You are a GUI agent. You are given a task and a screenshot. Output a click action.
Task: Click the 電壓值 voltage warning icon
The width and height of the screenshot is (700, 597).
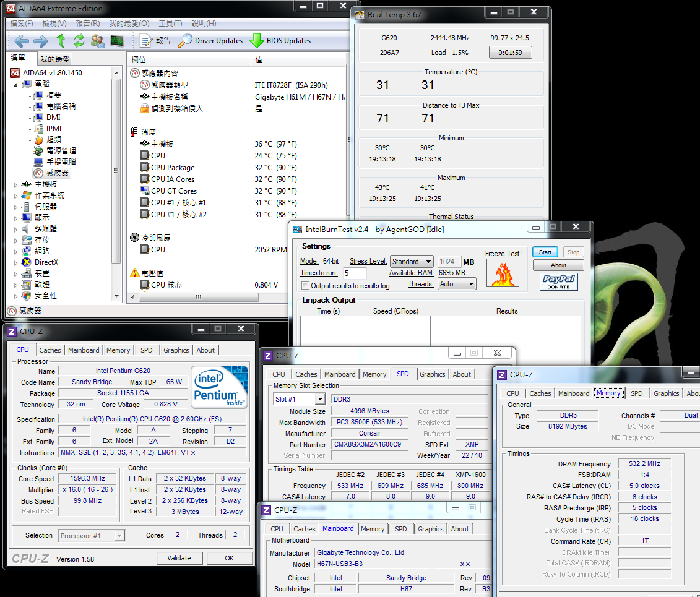pos(134,273)
